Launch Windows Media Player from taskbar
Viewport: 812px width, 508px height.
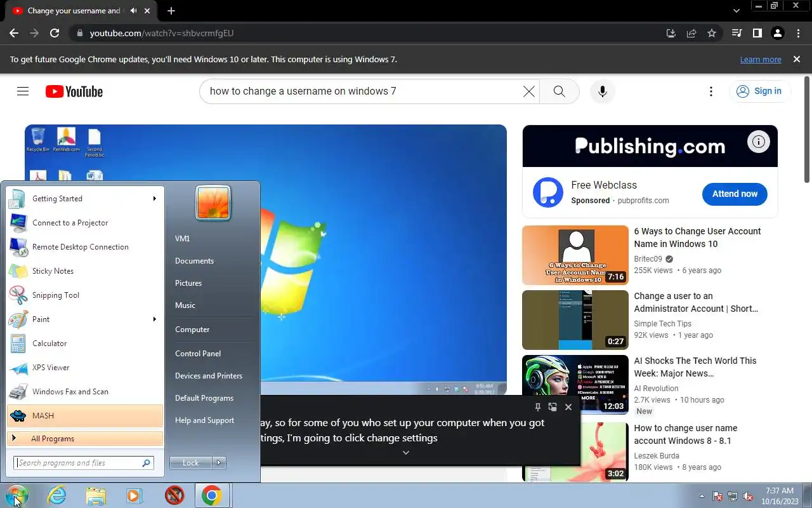(134, 495)
